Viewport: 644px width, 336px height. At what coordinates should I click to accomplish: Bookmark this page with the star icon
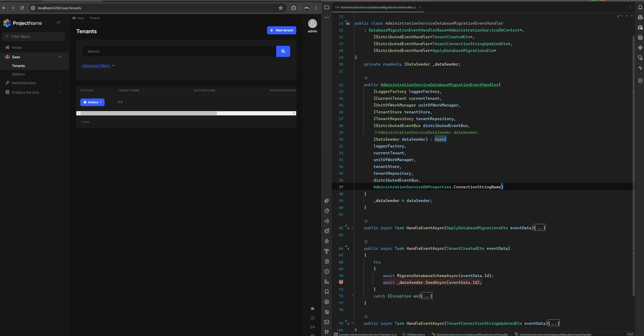[281, 8]
